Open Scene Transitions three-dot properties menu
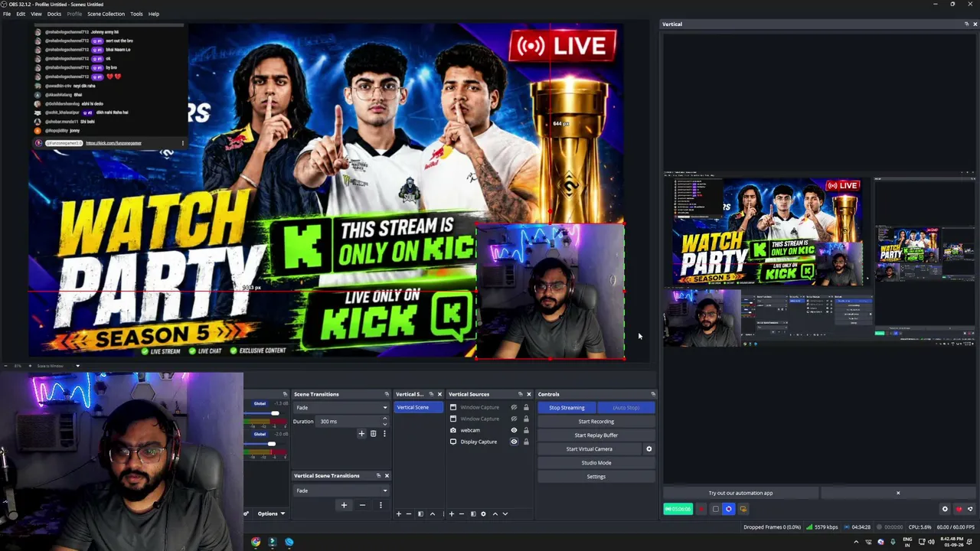 tap(384, 434)
